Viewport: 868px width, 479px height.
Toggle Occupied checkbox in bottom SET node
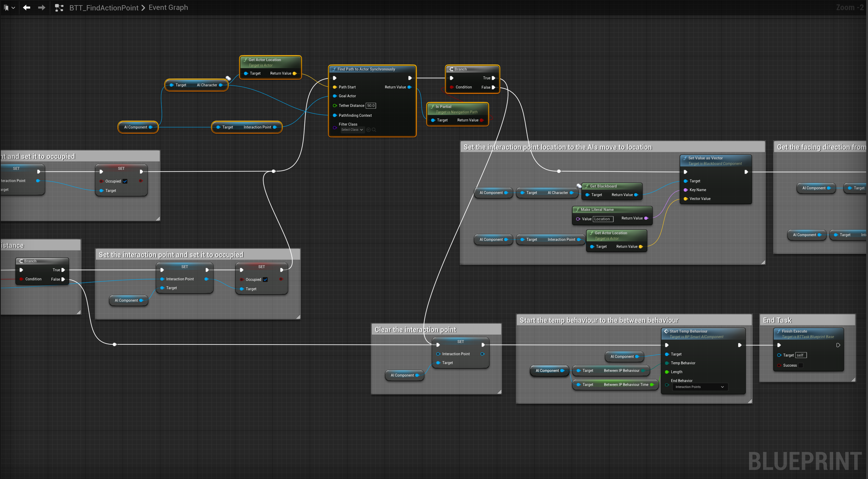coord(265,280)
